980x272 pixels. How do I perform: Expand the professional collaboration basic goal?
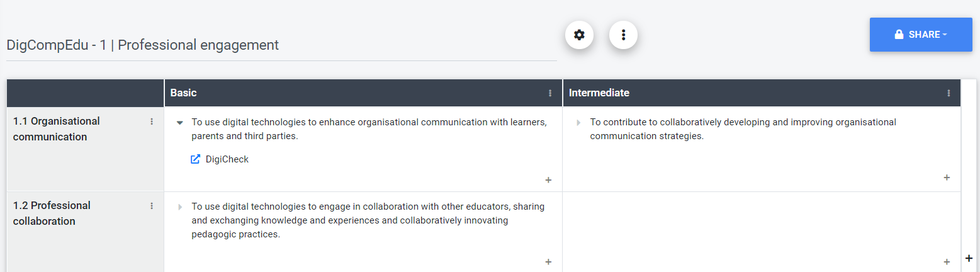click(x=180, y=207)
